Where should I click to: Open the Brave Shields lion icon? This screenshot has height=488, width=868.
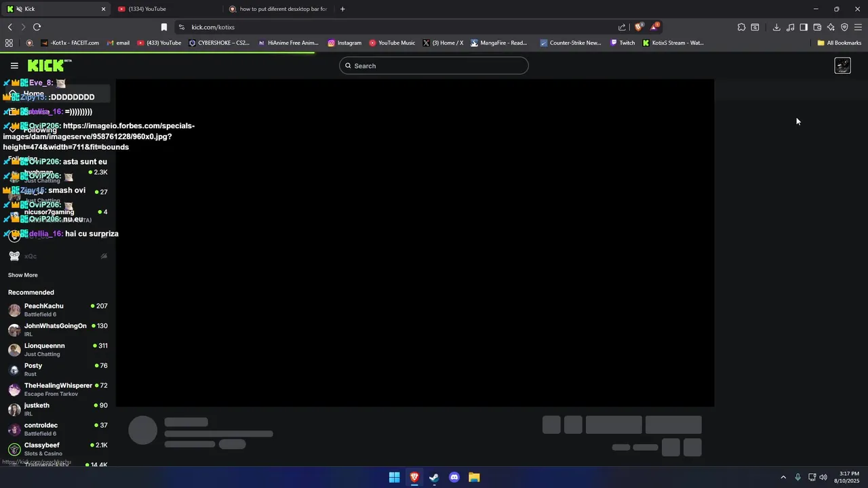639,27
